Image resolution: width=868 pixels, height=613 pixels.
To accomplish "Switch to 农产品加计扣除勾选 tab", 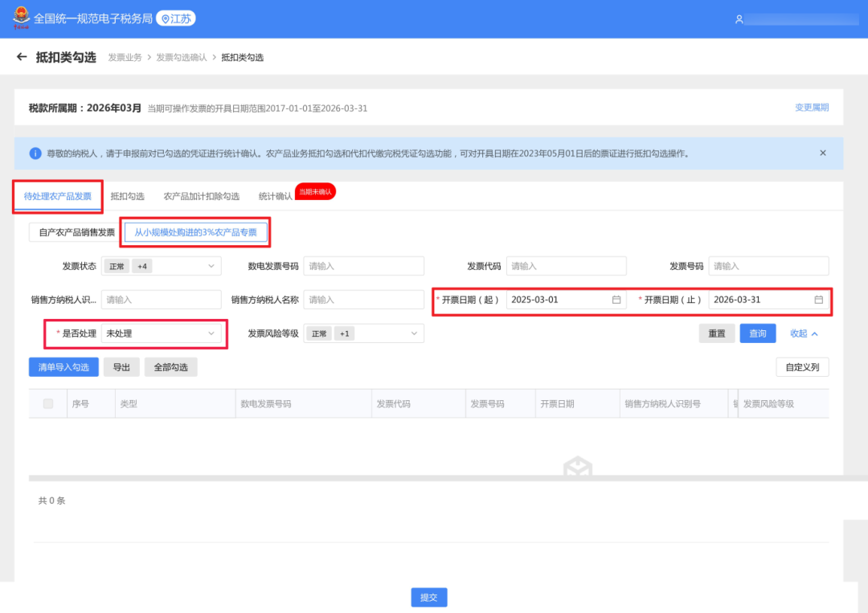I will pos(202,196).
